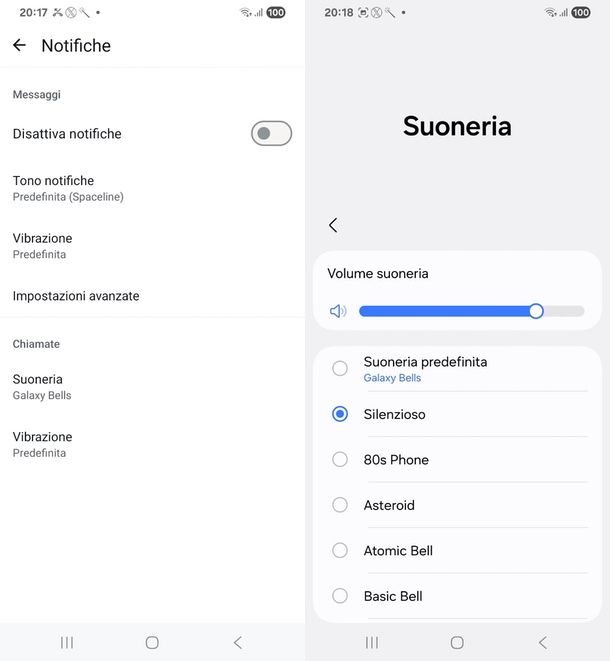Open recent apps on right phone
This screenshot has height=661, width=610.
[372, 642]
